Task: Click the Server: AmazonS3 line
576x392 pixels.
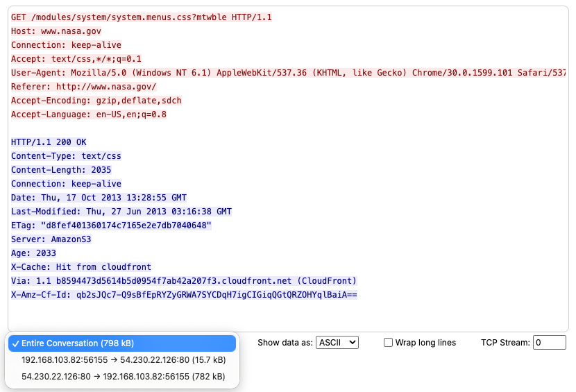Action: point(51,239)
